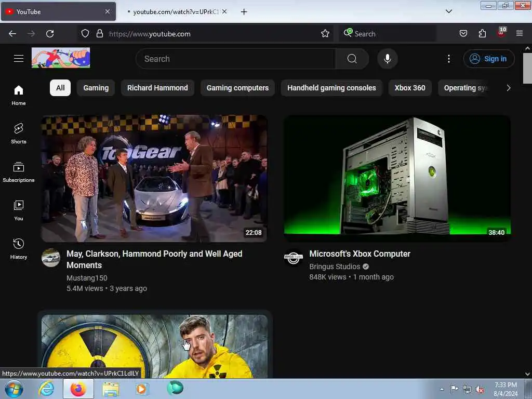532x399 pixels.
Task: Open Subscriptions from sidebar
Action: click(x=19, y=172)
